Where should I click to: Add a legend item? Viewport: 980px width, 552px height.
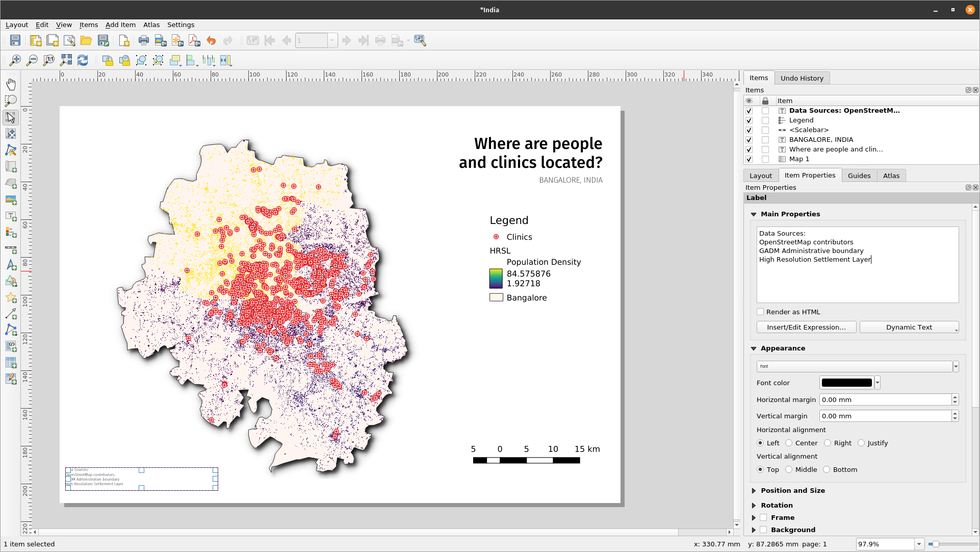click(x=11, y=233)
